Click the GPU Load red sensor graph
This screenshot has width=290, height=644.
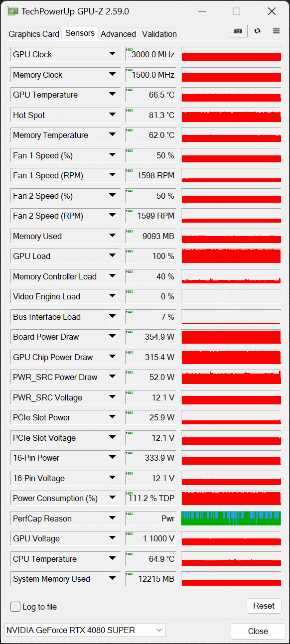click(x=231, y=256)
